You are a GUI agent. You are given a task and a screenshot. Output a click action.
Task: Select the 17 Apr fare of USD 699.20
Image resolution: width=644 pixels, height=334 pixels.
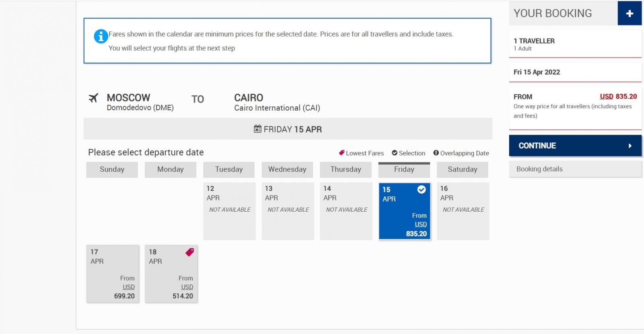coord(113,274)
